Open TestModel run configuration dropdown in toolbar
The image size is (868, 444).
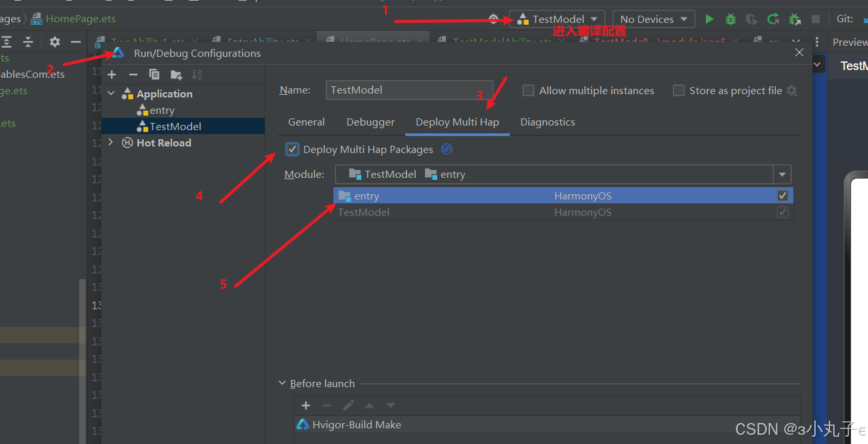(557, 19)
